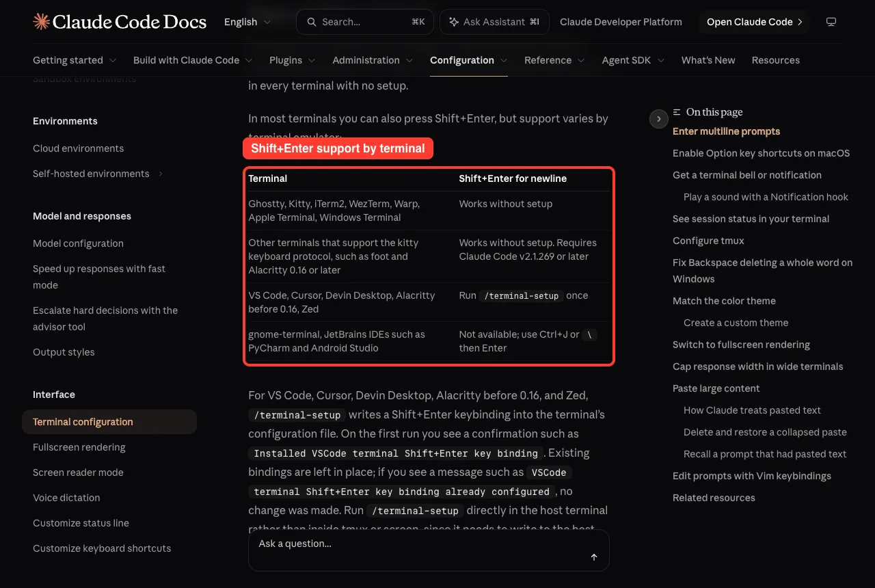This screenshot has width=875, height=588.
Task: Jump to Configure tmux section
Action: coord(708,241)
